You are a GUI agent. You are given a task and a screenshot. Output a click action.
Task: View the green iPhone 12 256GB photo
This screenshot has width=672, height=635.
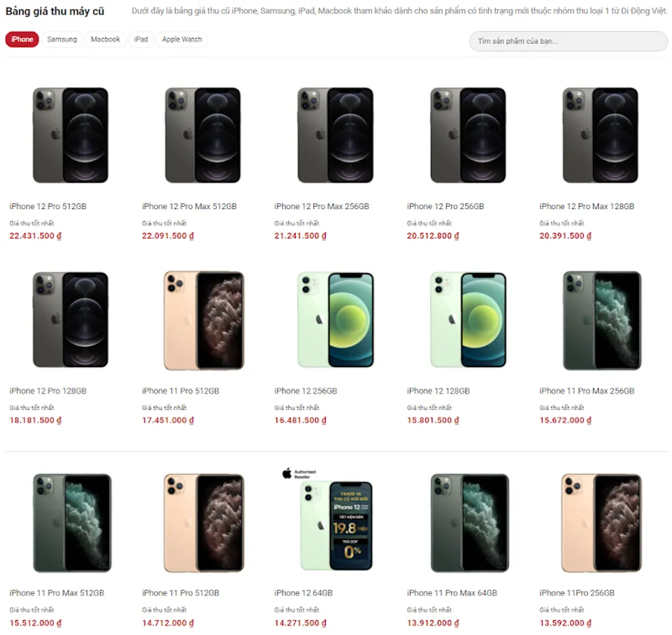click(335, 319)
